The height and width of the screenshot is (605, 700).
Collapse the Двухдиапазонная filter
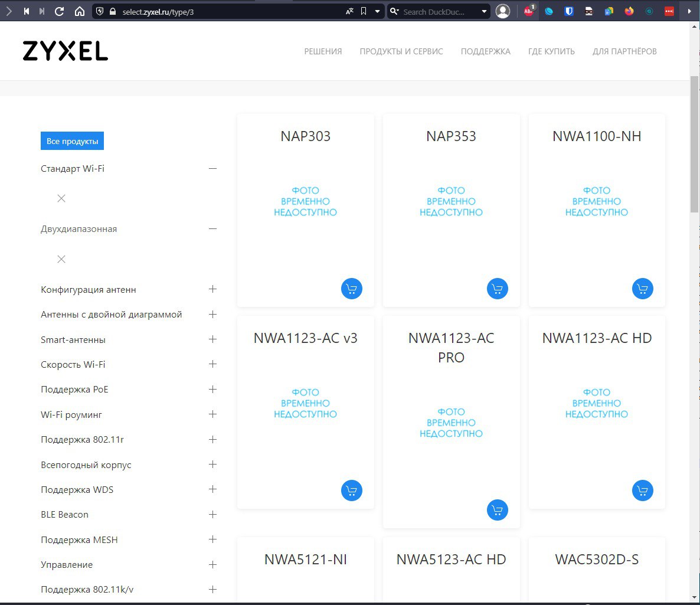212,228
